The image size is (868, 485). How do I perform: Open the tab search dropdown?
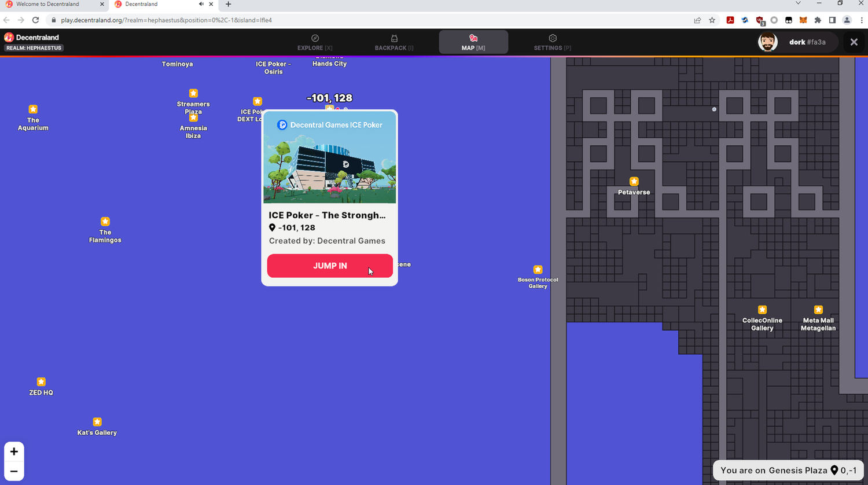(798, 3)
